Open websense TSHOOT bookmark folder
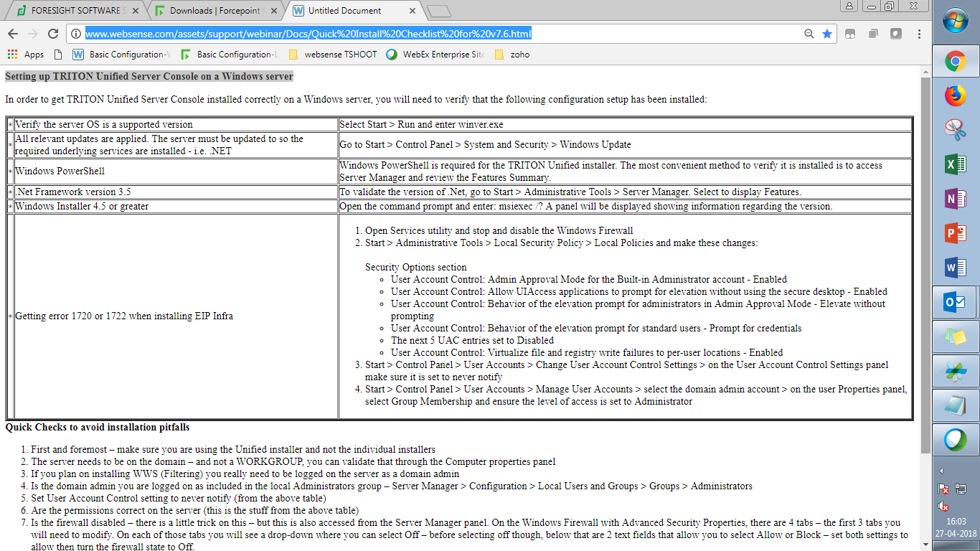The height and width of the screenshot is (551, 980). coord(333,55)
